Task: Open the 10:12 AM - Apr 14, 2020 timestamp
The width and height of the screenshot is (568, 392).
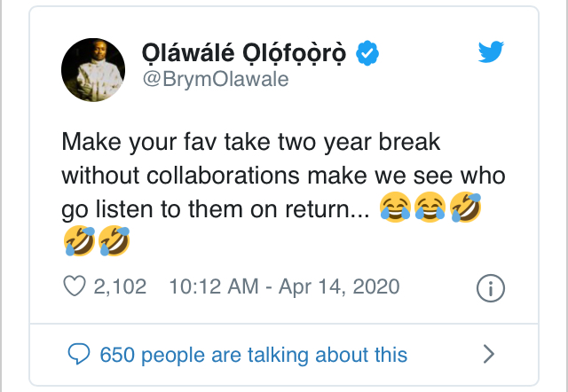Action: [x=284, y=286]
